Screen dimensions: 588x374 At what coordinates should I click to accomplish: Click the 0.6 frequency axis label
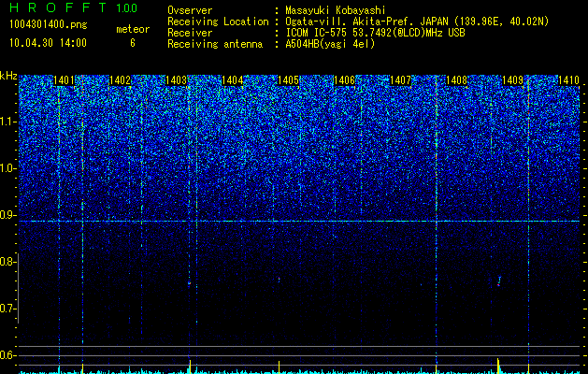point(7,355)
